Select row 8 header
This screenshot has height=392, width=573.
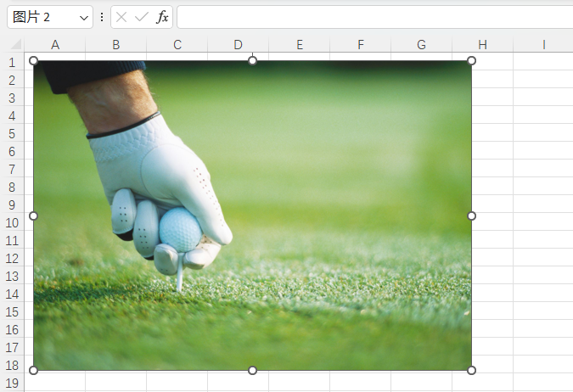pos(12,187)
